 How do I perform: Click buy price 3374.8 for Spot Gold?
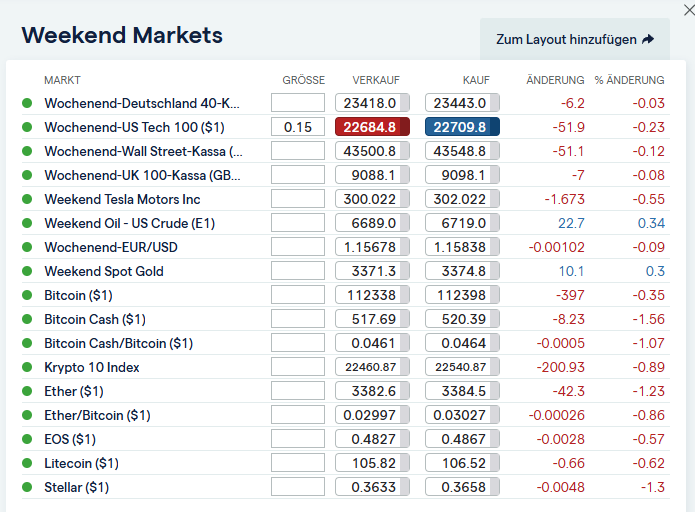[x=462, y=270]
